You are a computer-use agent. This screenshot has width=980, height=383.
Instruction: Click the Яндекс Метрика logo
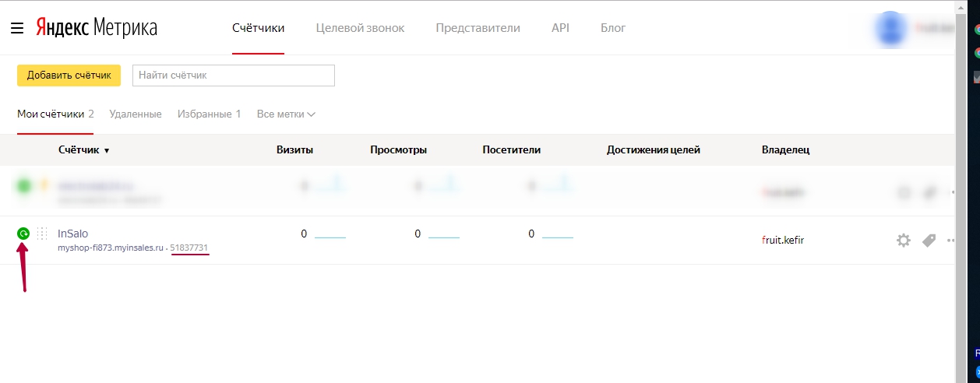(x=96, y=28)
